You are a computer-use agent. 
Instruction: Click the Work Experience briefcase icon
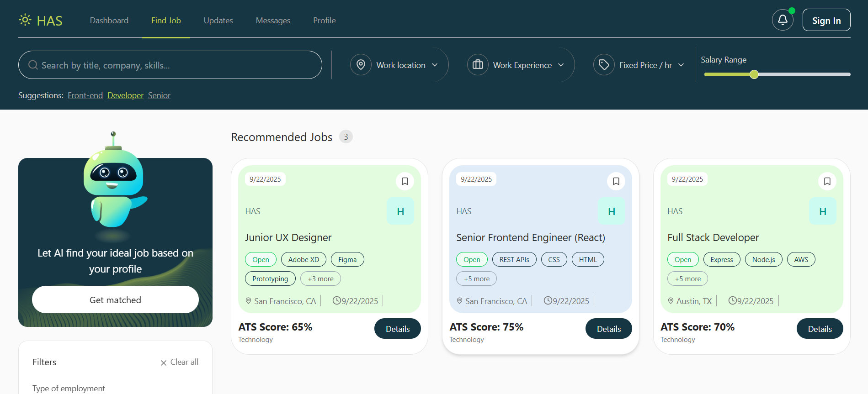point(478,65)
